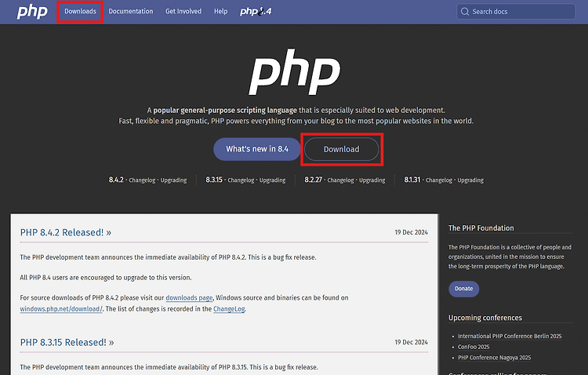Open the Upgrading link for 8.3.15
The image size is (588, 375).
coord(272,180)
